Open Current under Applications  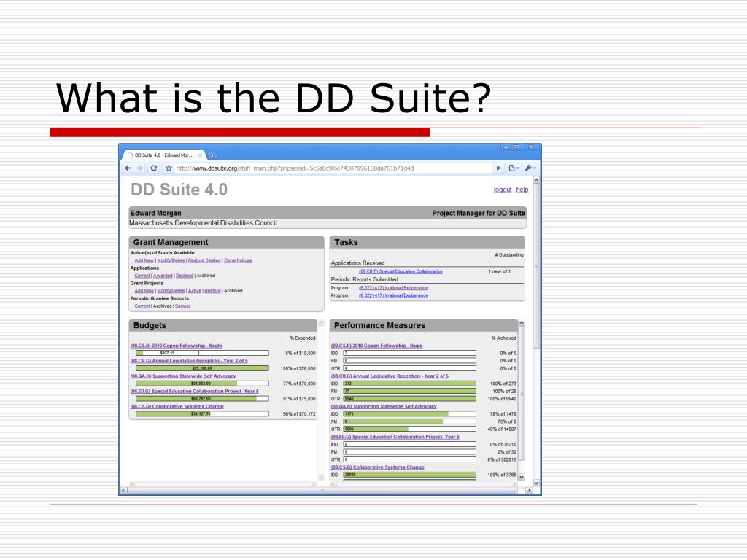[142, 276]
